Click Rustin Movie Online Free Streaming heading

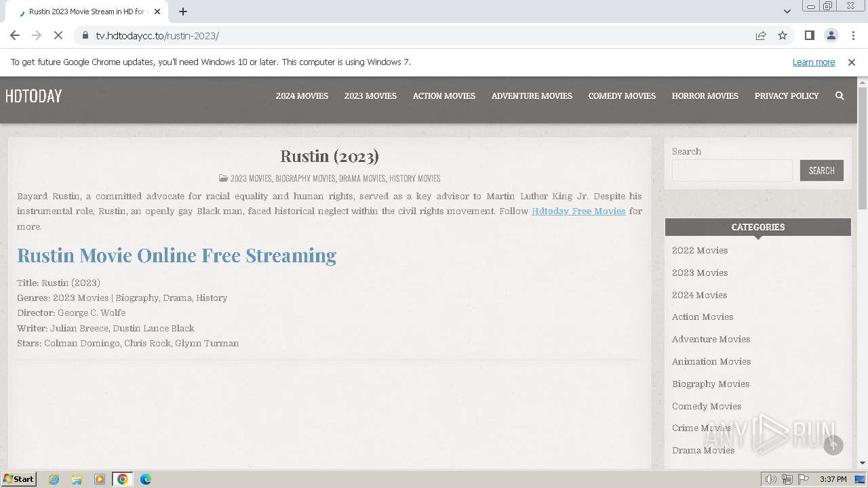(176, 256)
